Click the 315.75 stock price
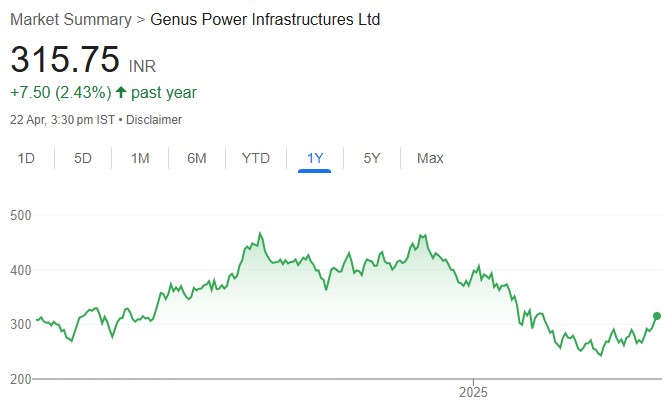Viewport: 671px width, 407px height. pyautogui.click(x=65, y=59)
